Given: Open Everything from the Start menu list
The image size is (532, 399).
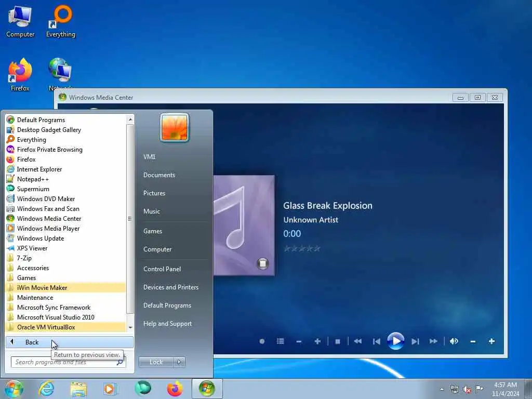Looking at the screenshot, I should 66,139.
